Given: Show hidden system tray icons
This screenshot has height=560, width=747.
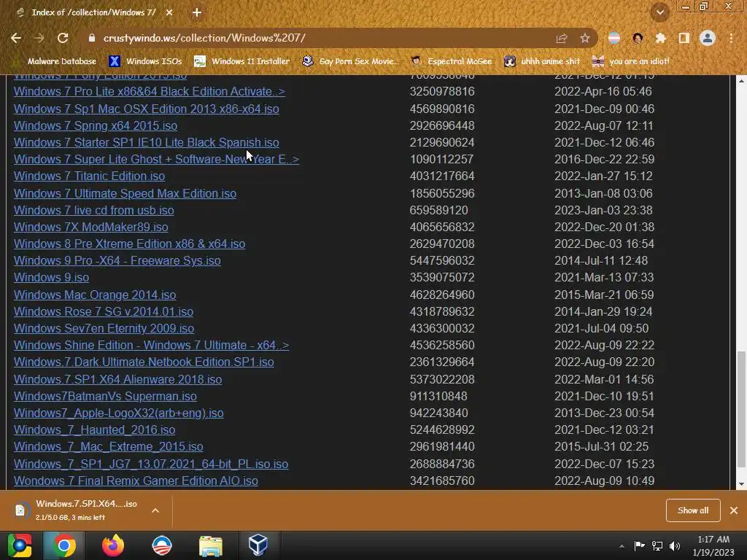Looking at the screenshot, I should [622, 546].
